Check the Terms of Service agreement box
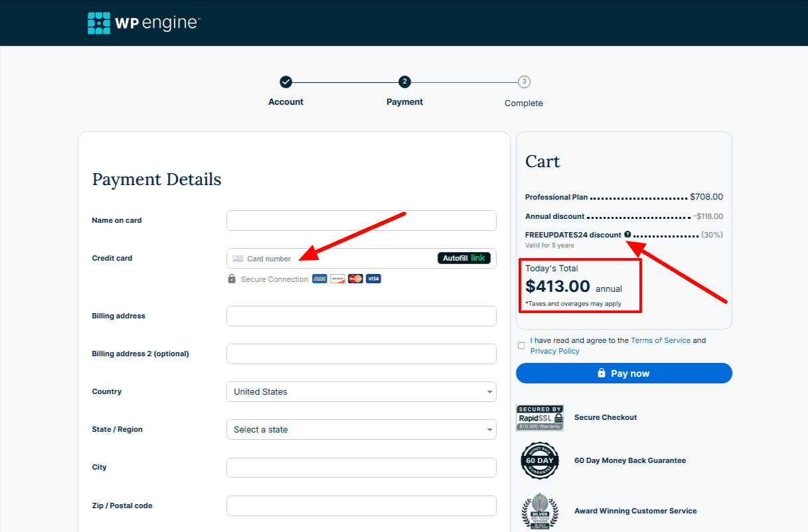808x532 pixels. (521, 346)
